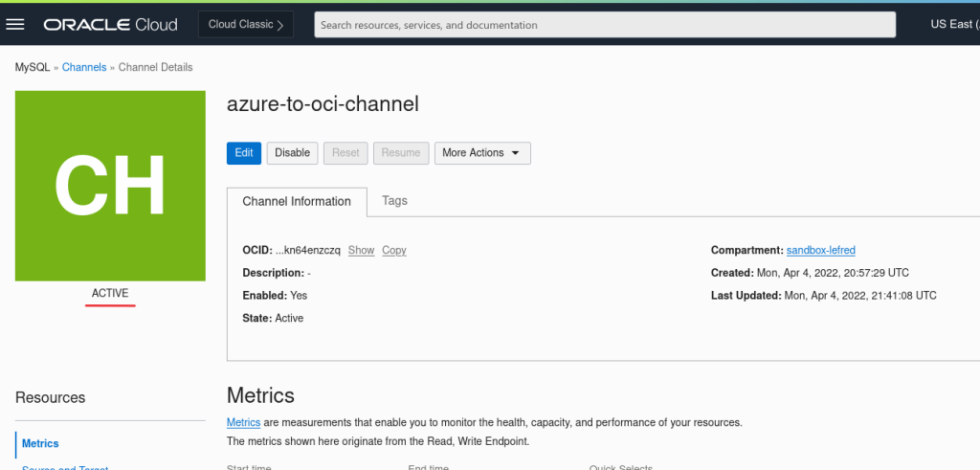The image size is (980, 470).
Task: Select Metrics in the Resources sidebar
Action: 40,444
